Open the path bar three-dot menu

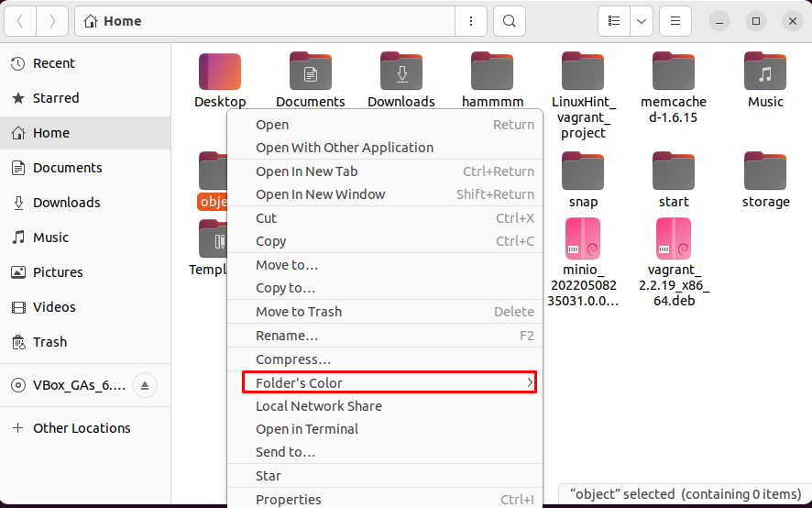click(x=471, y=21)
